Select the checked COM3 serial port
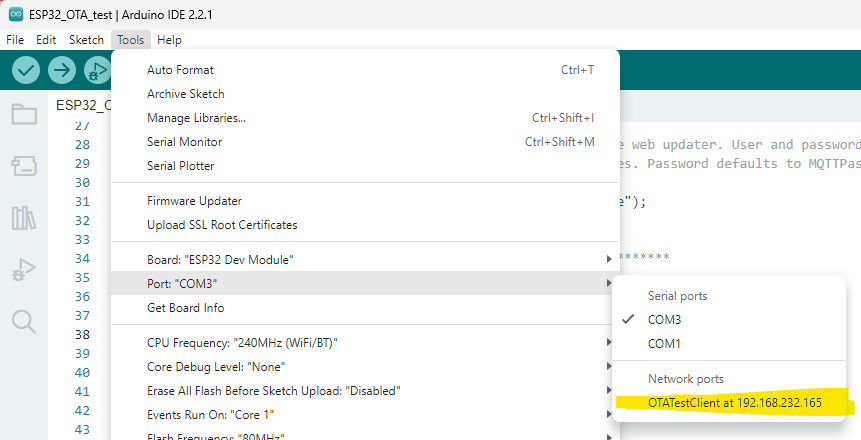Image resolution: width=861 pixels, height=440 pixels. coord(729,320)
